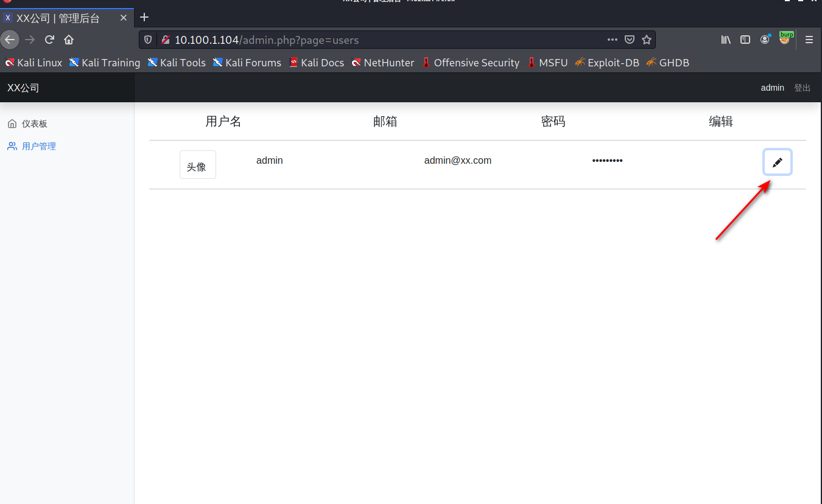822x504 pixels.
Task: Open 仪表板 dashboard in sidebar
Action: [x=34, y=124]
